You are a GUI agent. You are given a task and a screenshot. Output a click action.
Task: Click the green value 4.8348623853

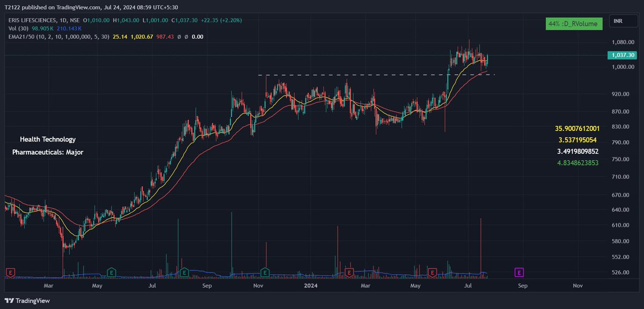[x=578, y=162]
